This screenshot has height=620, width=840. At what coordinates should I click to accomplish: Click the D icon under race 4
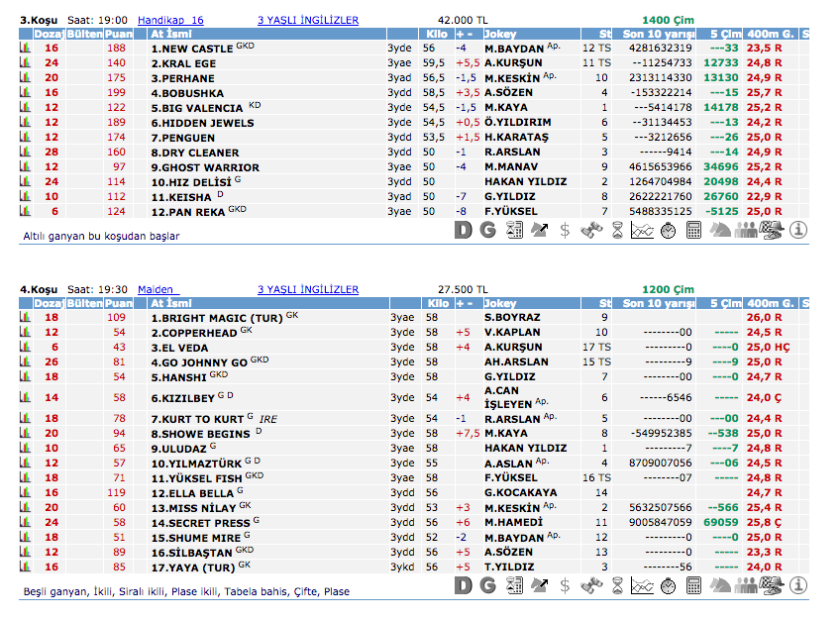(x=463, y=585)
